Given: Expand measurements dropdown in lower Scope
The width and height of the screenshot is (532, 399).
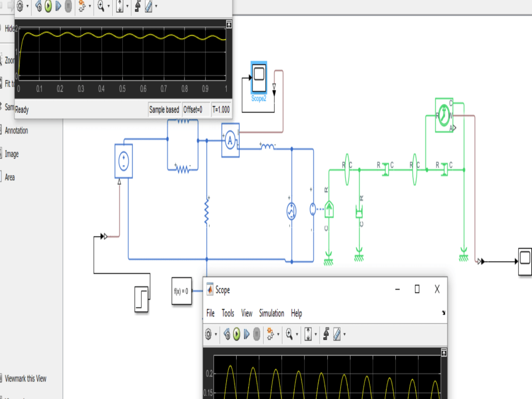Looking at the screenshot, I should (345, 335).
